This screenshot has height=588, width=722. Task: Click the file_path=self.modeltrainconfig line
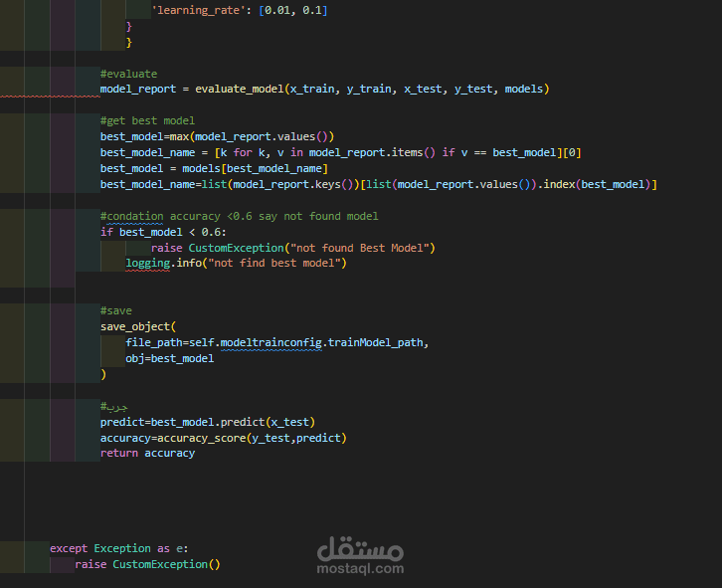[x=276, y=343]
